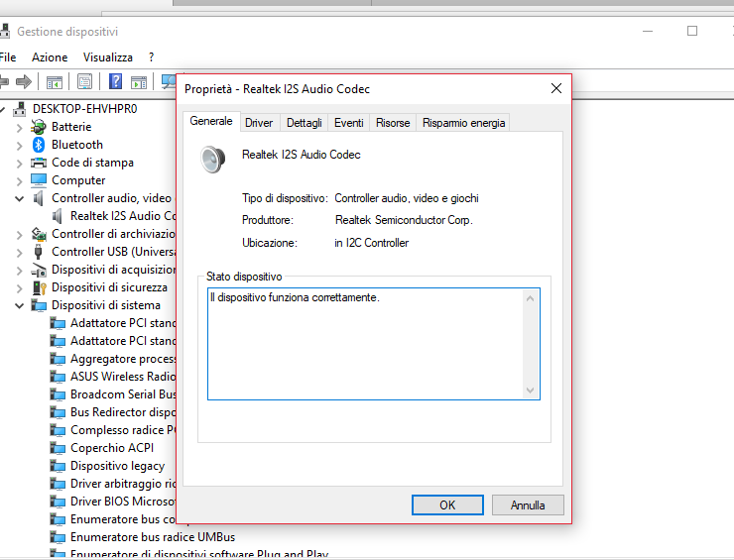Click the Dispositivi di sicurezza key icon

pos(40,287)
